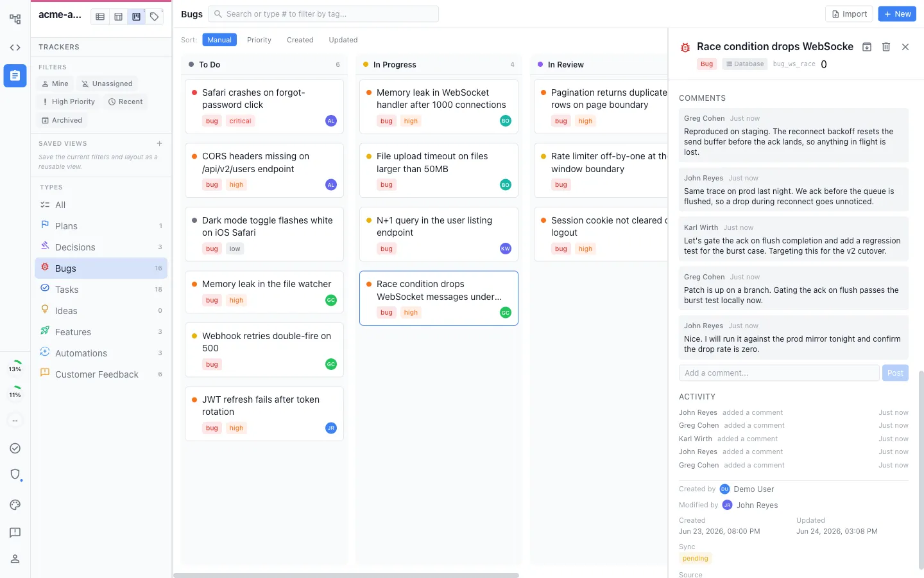The height and width of the screenshot is (578, 924).
Task: Click BO avatar on File upload timeout card
Action: (x=506, y=185)
